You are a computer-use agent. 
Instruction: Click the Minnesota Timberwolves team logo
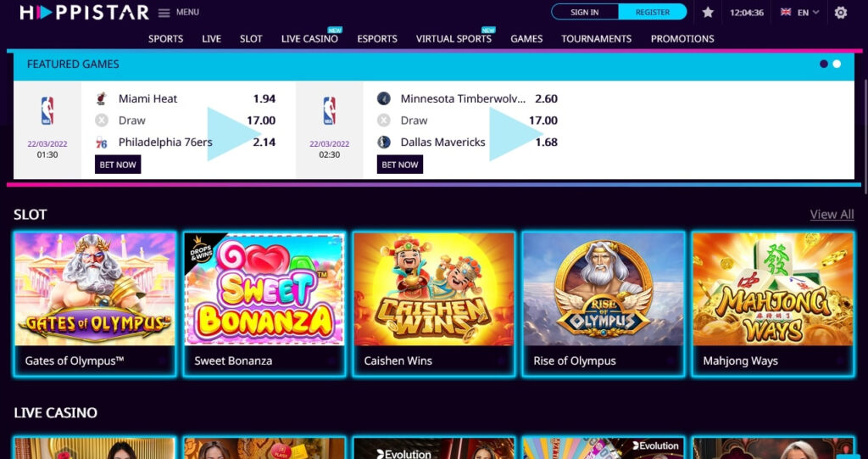[x=384, y=98]
